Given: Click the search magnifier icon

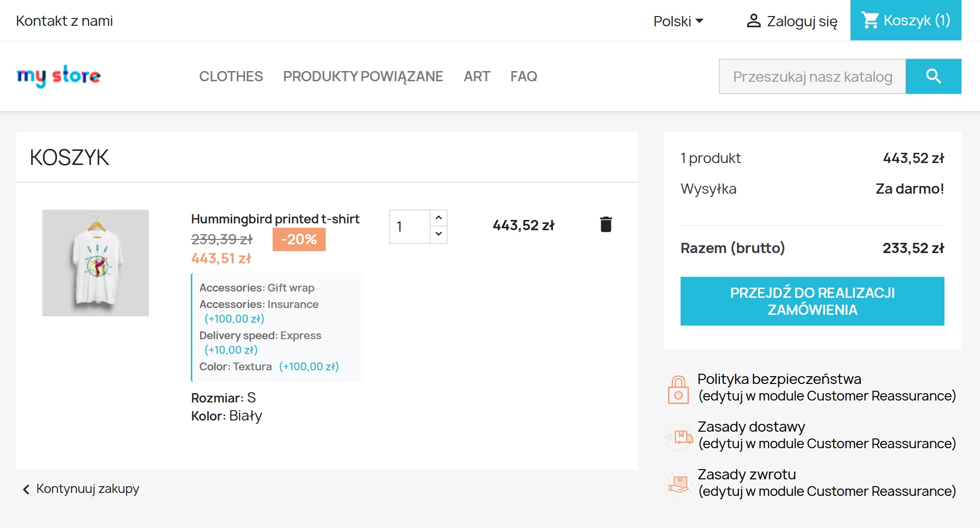Looking at the screenshot, I should click(x=933, y=76).
